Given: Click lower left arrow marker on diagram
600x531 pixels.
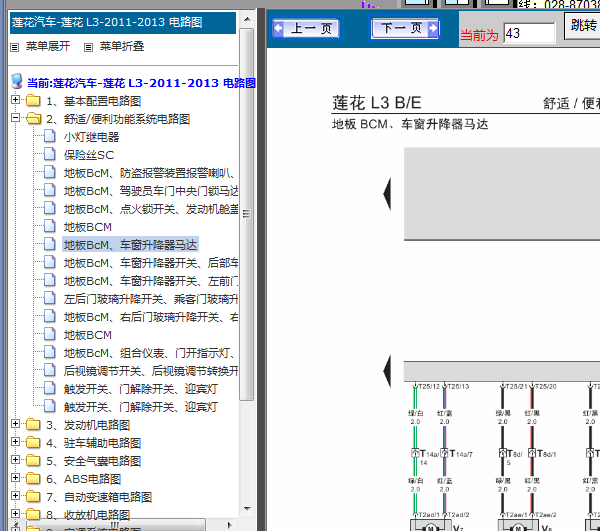Looking at the screenshot, I should point(387,371).
